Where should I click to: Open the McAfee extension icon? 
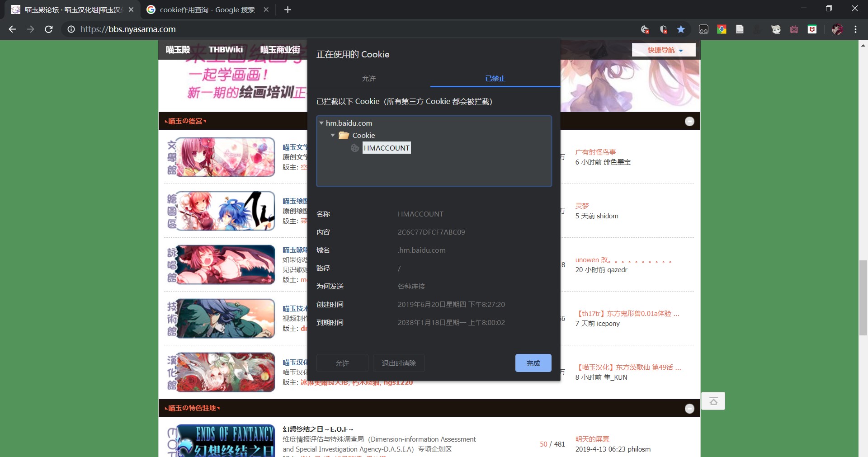(x=812, y=29)
